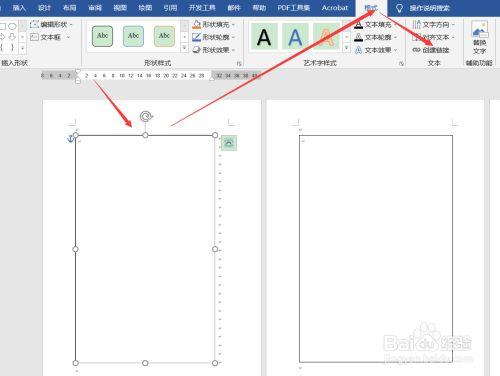Expand the shape styles gallery arrow

(x=184, y=48)
